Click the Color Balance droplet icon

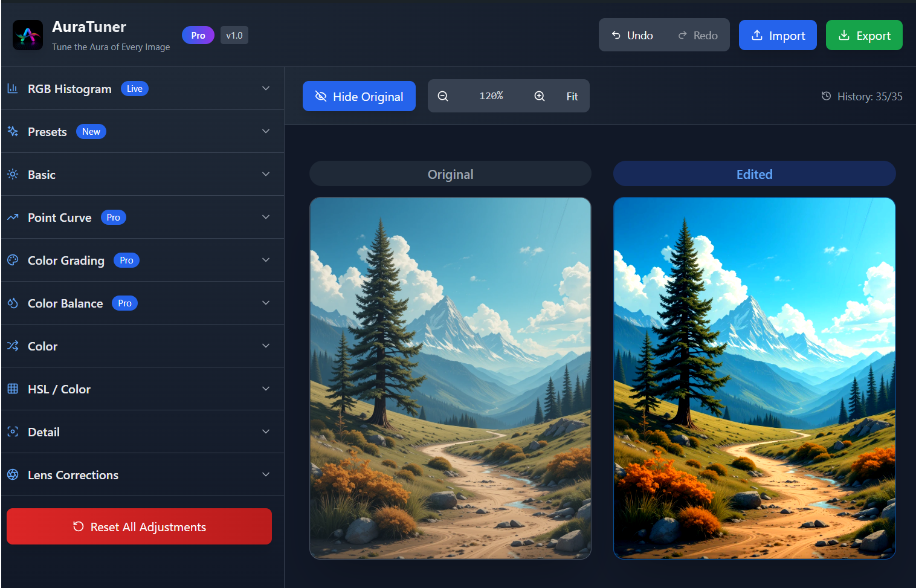point(13,303)
